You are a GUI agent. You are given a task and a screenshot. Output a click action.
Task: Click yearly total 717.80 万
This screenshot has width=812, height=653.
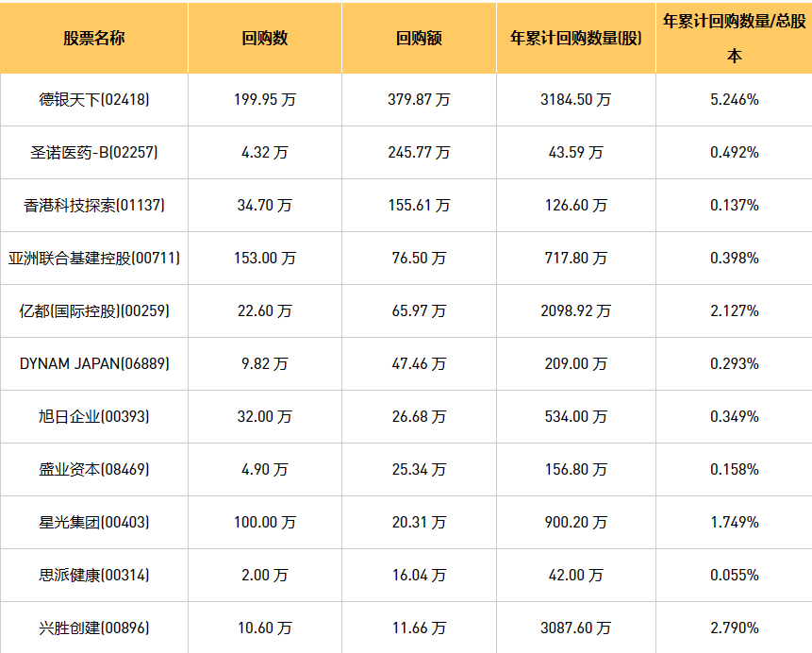click(576, 259)
